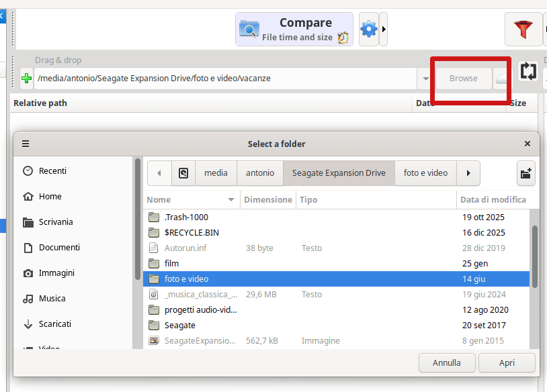Go to Home in the sidebar
Image resolution: width=547 pixels, height=392 pixels.
pyautogui.click(x=74, y=196)
